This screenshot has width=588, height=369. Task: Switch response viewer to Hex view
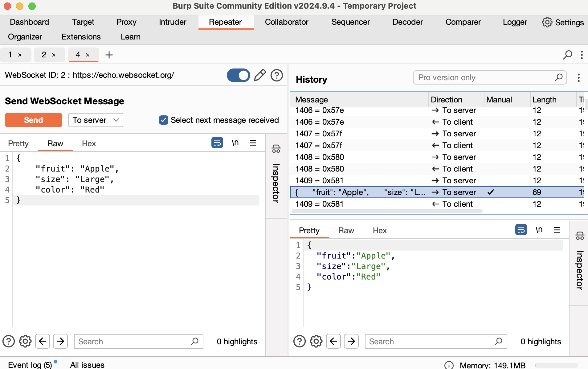point(380,230)
